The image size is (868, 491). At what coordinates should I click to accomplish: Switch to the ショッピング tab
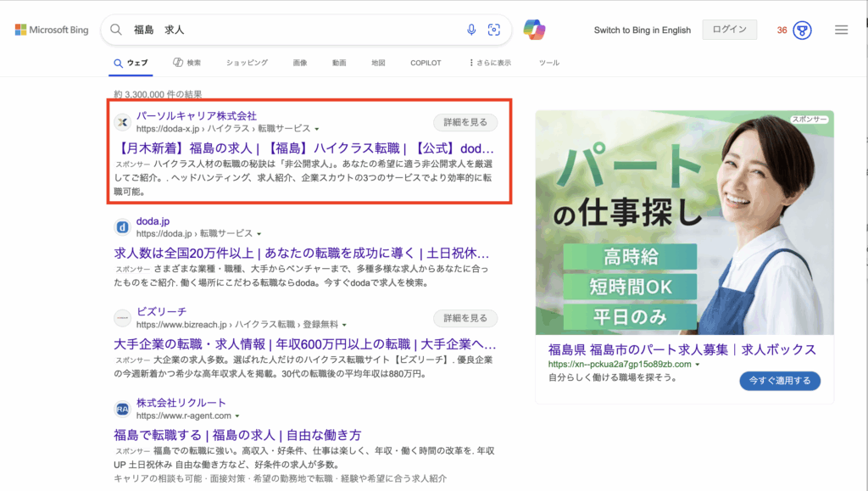click(247, 63)
